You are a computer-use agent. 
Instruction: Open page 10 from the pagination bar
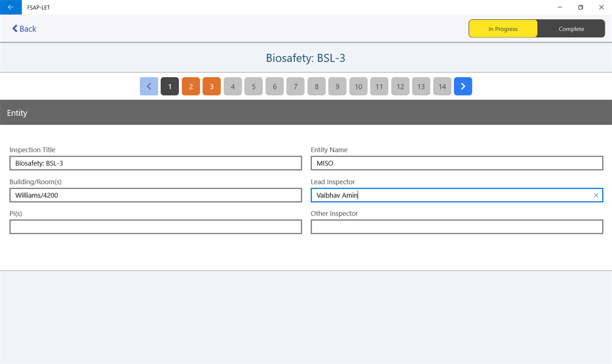[358, 86]
